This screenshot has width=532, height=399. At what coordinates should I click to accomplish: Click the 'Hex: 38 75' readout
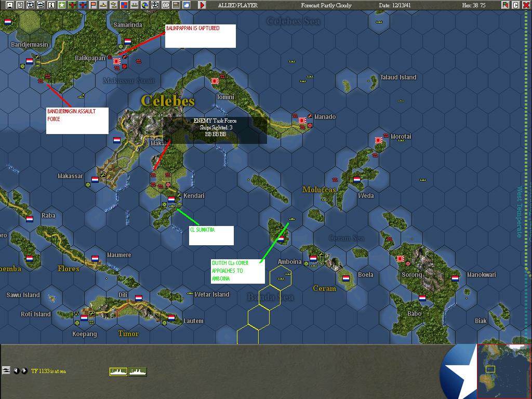pyautogui.click(x=474, y=5)
